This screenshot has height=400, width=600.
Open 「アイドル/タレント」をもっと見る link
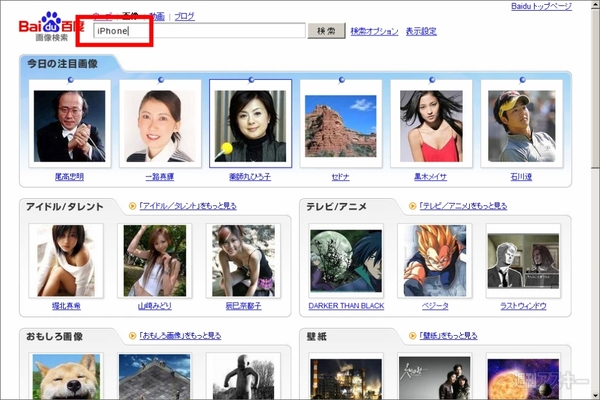click(188, 206)
